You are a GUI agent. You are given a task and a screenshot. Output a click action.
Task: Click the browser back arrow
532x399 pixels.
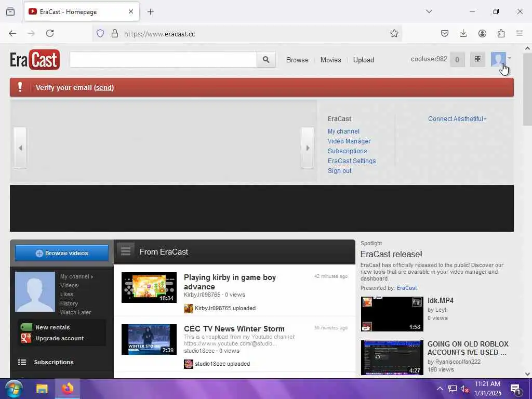12,33
